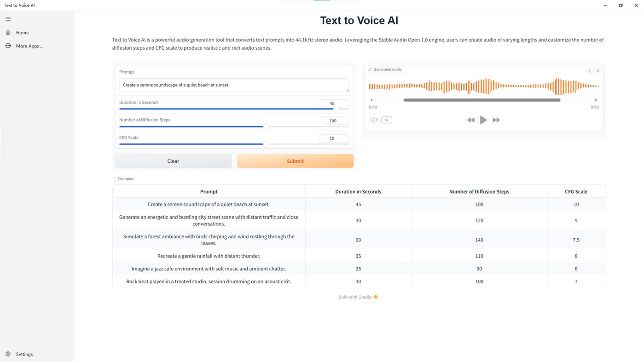Image resolution: width=644 pixels, height=362 pixels.
Task: Click the orange Submit button
Action: pyautogui.click(x=295, y=161)
